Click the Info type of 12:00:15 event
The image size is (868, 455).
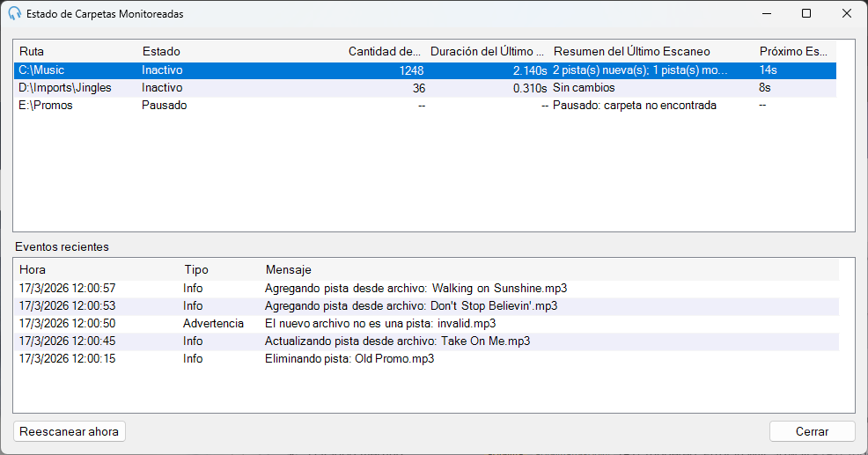193,359
